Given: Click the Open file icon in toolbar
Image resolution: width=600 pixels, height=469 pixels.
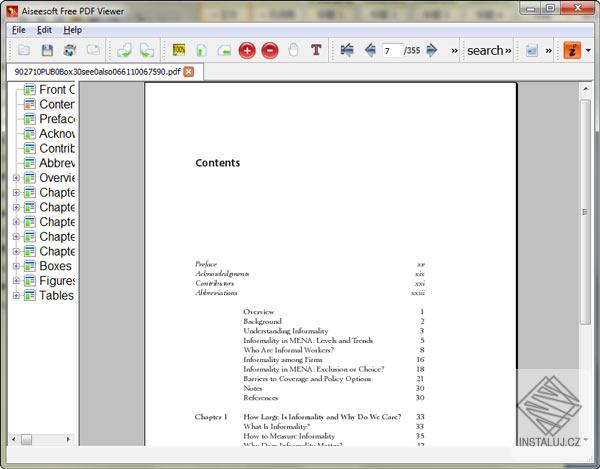Looking at the screenshot, I should click(24, 50).
